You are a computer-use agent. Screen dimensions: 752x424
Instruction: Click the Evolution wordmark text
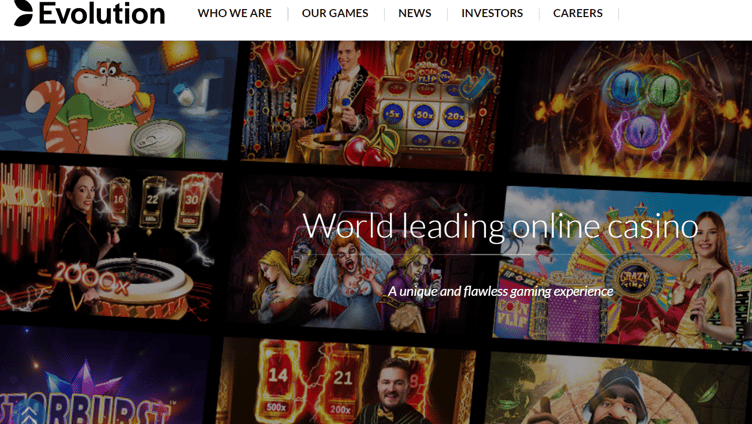[102, 13]
